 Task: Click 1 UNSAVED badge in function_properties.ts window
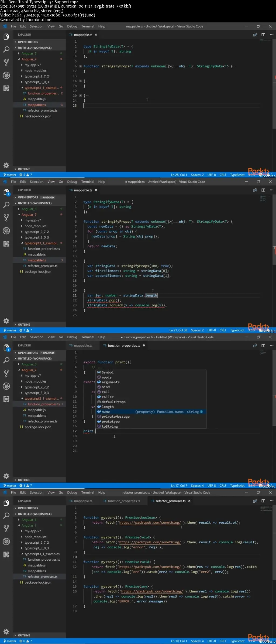(x=48, y=353)
